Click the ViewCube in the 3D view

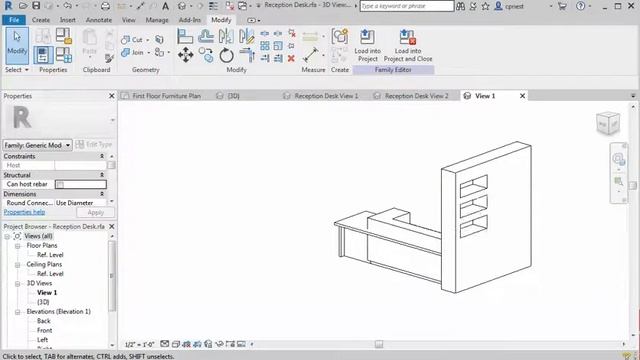608,123
